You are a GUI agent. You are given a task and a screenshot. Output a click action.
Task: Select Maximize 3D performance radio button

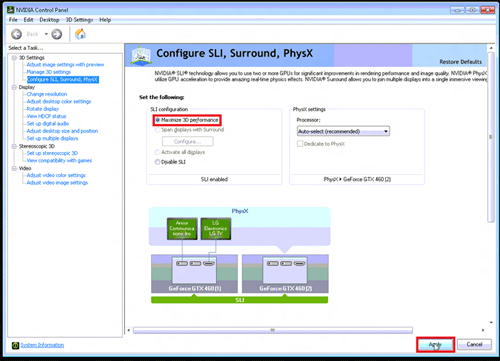(x=158, y=120)
